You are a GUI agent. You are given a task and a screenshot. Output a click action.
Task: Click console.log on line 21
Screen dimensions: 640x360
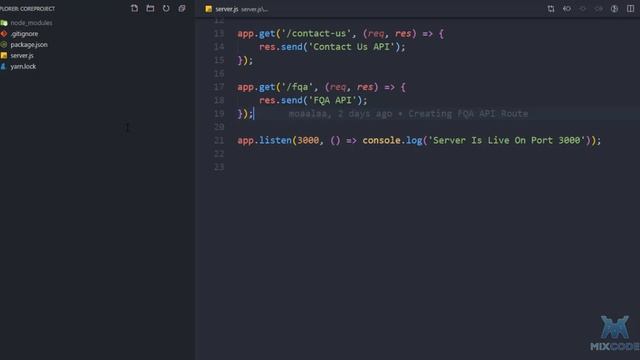392,140
